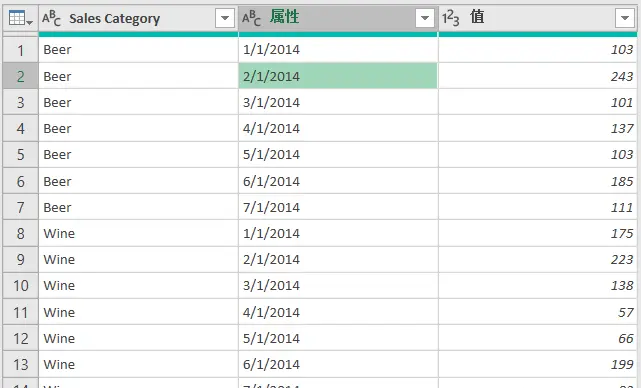Open the Sales Category filter dropdown

225,18
